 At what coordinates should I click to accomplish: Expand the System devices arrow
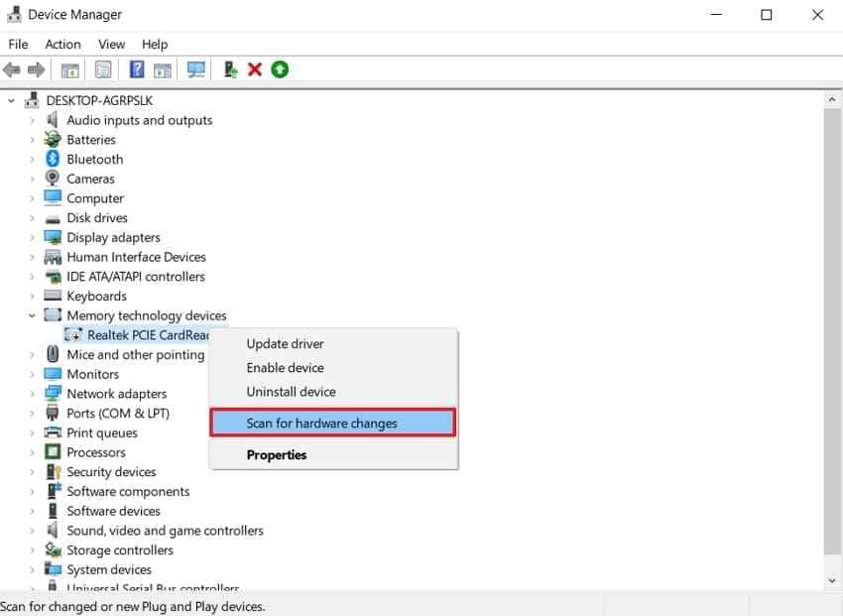click(32, 569)
